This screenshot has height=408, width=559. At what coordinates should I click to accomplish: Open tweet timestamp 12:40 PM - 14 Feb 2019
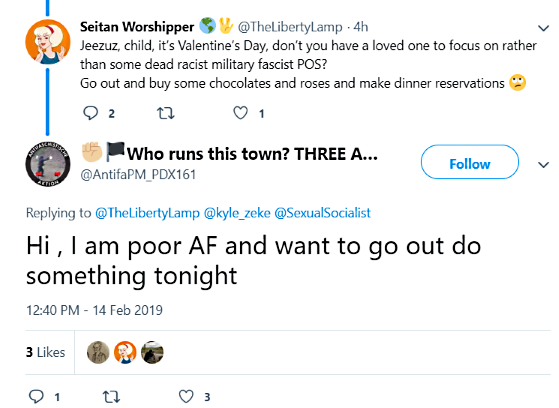94,310
